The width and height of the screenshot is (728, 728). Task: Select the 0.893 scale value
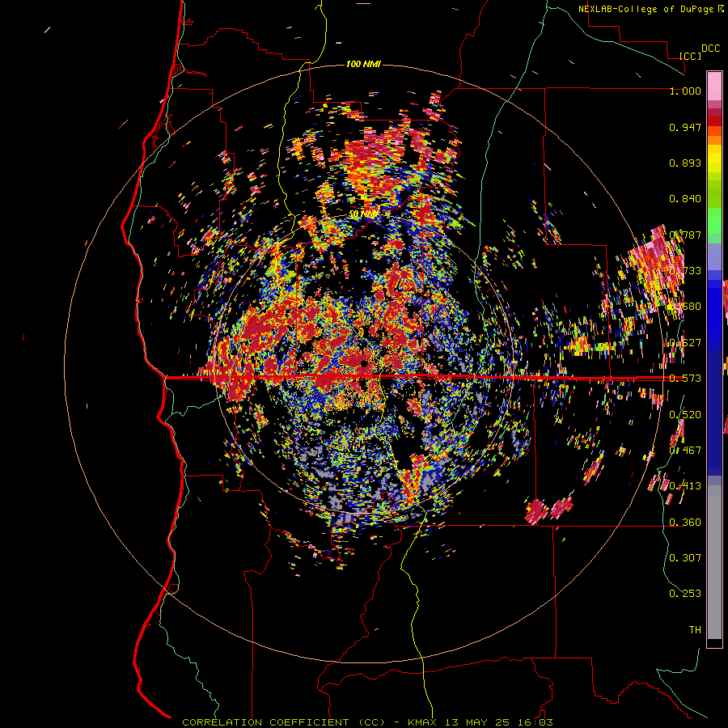tap(685, 163)
